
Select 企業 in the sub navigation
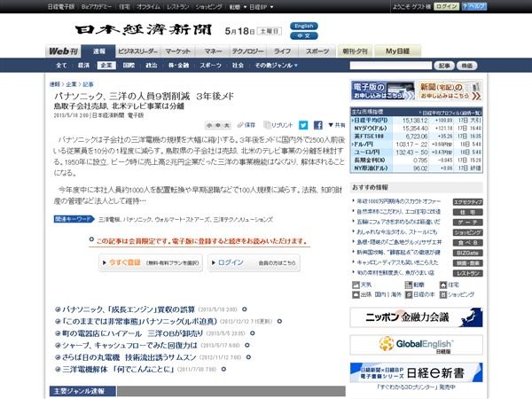point(106,65)
